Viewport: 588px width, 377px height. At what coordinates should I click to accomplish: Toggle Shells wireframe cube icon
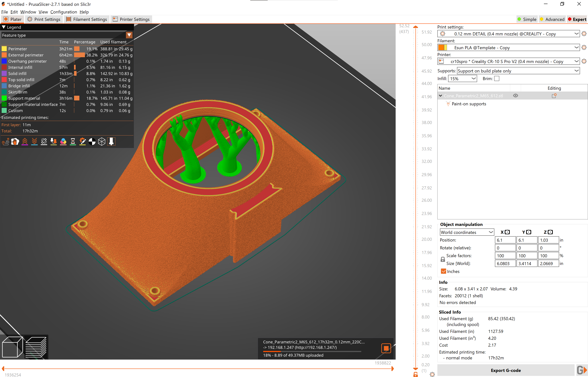(102, 141)
